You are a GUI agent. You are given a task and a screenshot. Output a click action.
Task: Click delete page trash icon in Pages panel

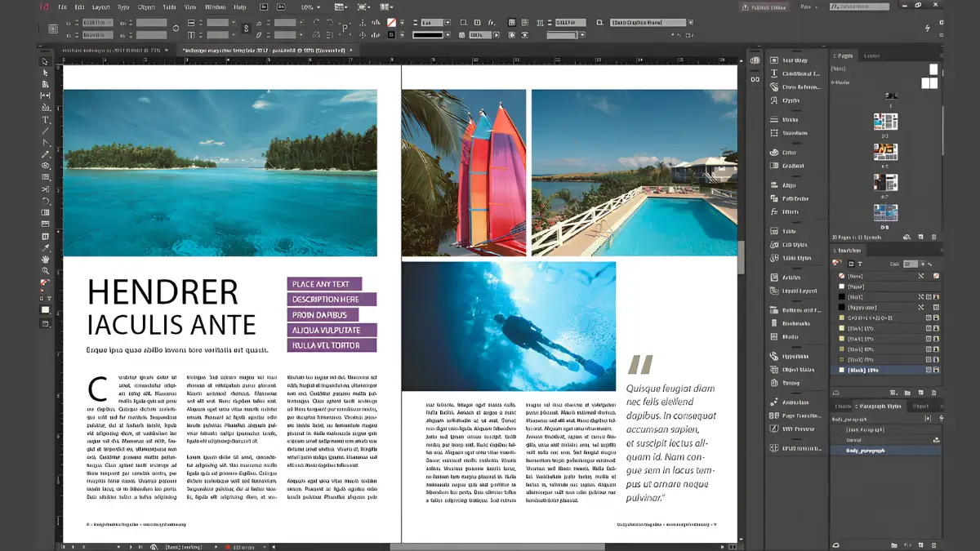click(x=936, y=237)
